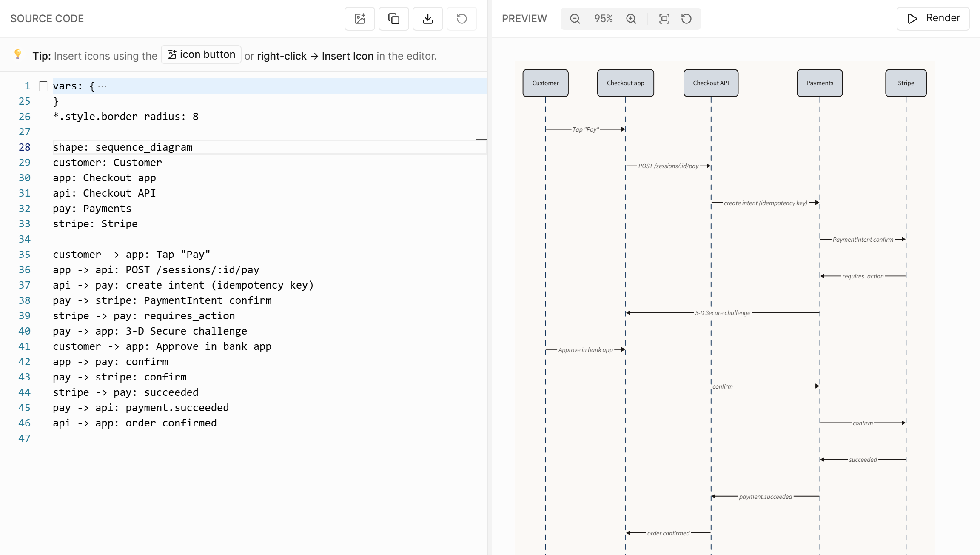This screenshot has width=980, height=555.
Task: Click the Payments actor box
Action: (x=820, y=83)
